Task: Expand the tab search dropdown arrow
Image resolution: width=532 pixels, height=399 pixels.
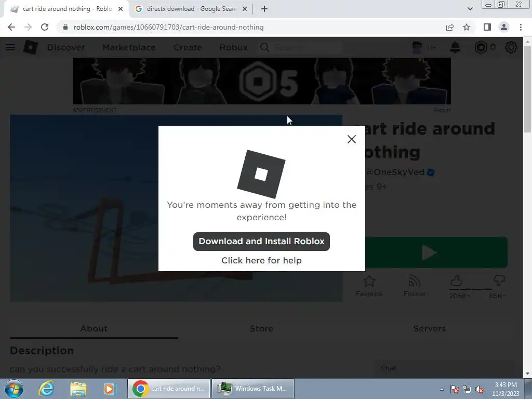Action: 470,9
